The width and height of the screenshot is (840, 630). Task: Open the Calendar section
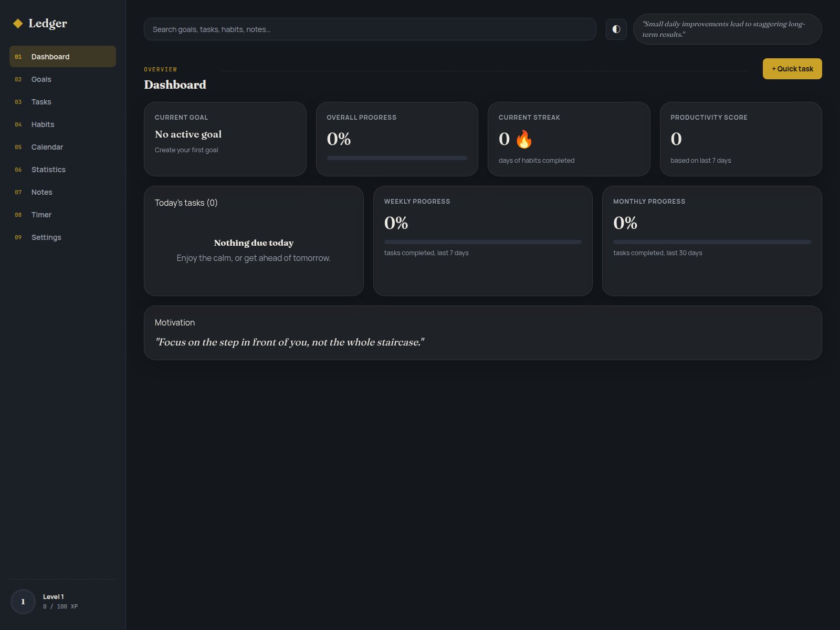(x=62, y=147)
